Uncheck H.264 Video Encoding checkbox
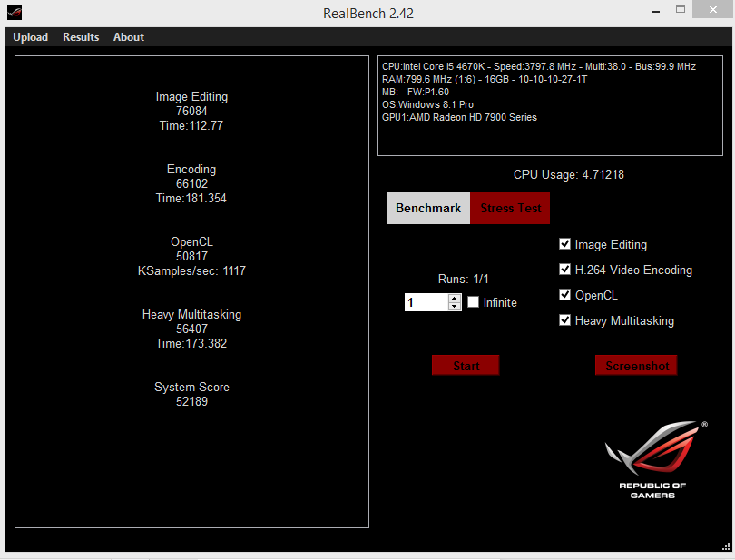Screen dimensions: 735x560 click(x=564, y=270)
